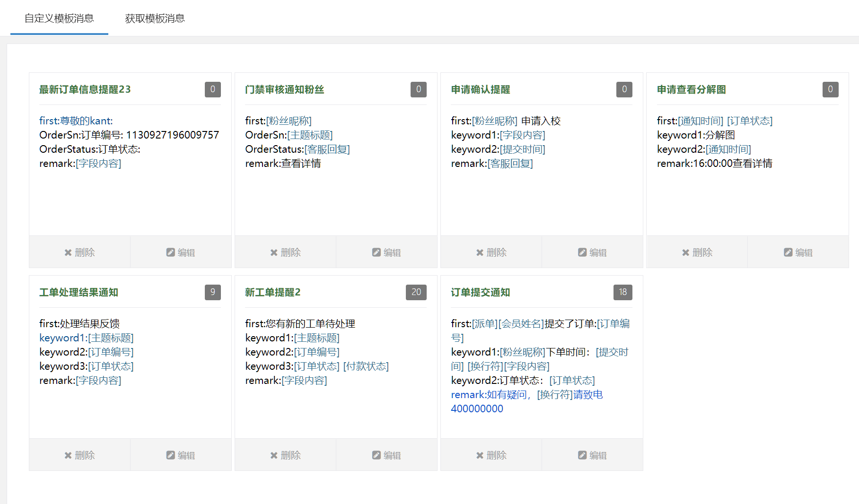Switch to the 获取模板消息 tab
Image resolution: width=859 pixels, height=504 pixels.
tap(155, 18)
